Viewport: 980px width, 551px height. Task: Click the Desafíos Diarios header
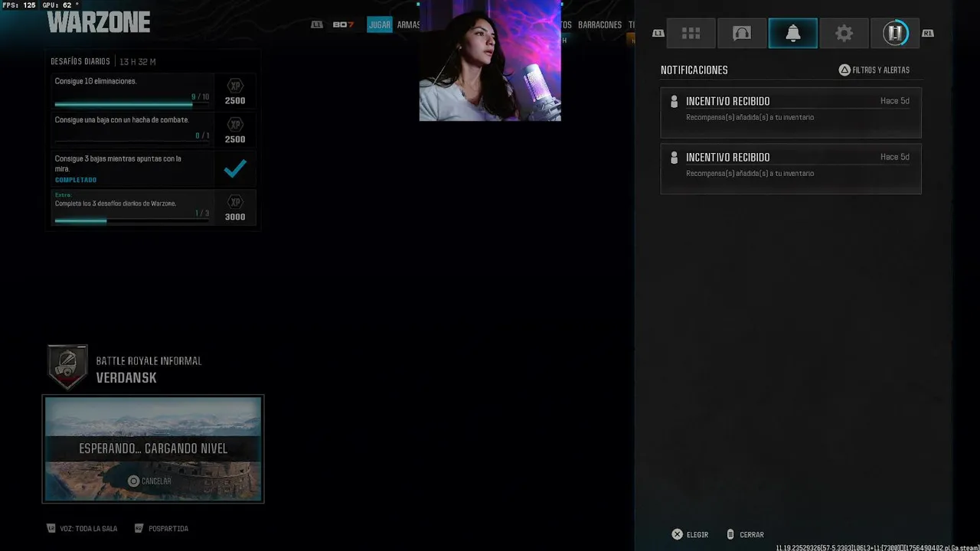(80, 61)
